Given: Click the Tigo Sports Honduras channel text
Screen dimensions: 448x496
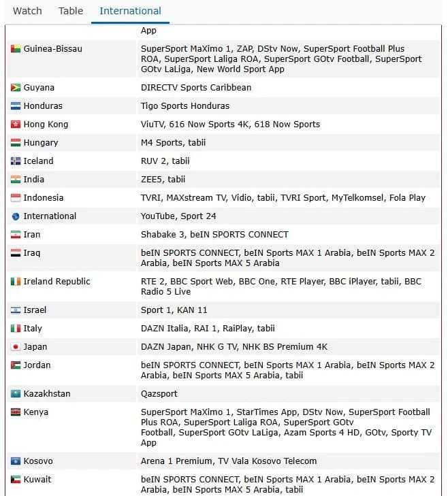Looking at the screenshot, I should [x=185, y=106].
